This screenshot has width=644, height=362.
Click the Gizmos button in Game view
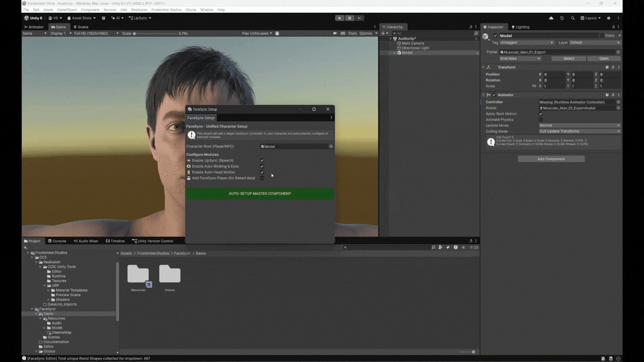pos(366,34)
